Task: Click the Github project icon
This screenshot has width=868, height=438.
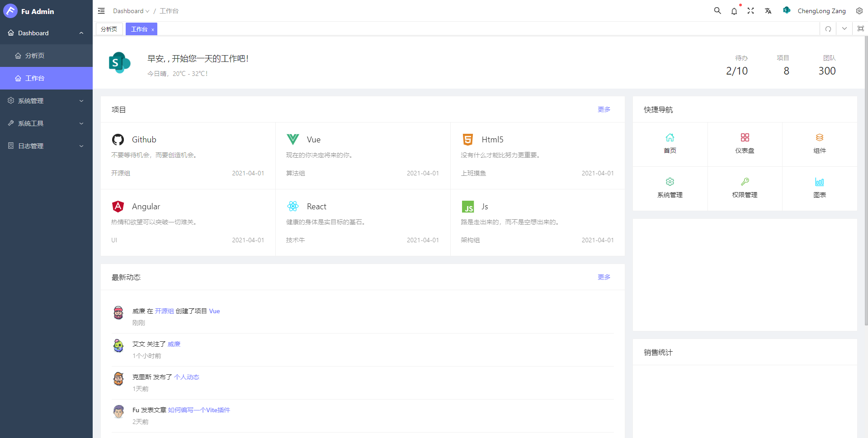Action: pos(118,140)
